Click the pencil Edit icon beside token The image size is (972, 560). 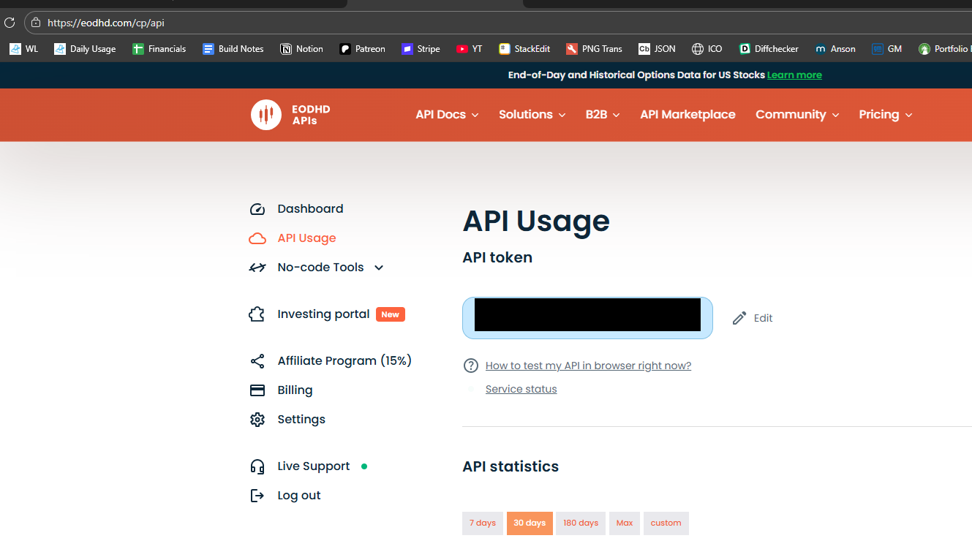[739, 318]
